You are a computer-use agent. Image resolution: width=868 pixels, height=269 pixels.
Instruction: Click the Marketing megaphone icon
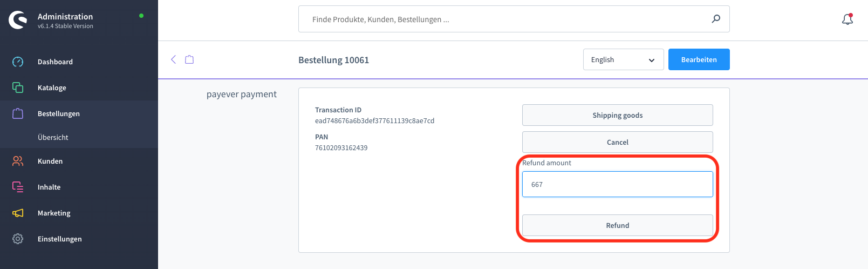[x=18, y=213]
